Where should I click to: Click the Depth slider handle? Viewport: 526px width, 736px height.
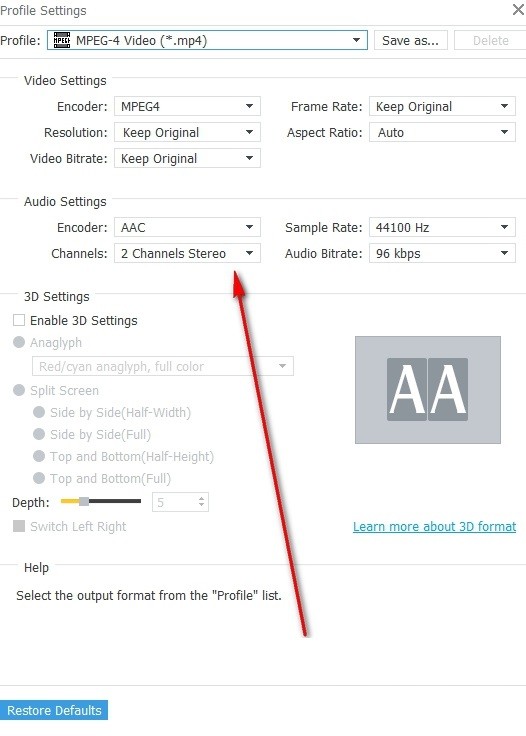[x=84, y=501]
